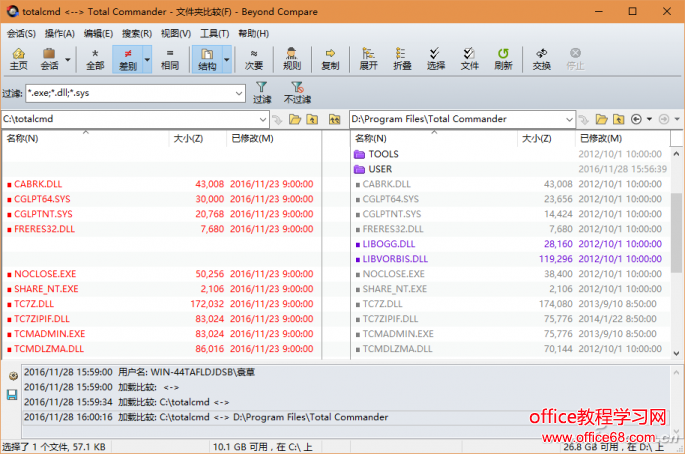Open the 工具(T) menu
685x454 pixels.
point(214,33)
